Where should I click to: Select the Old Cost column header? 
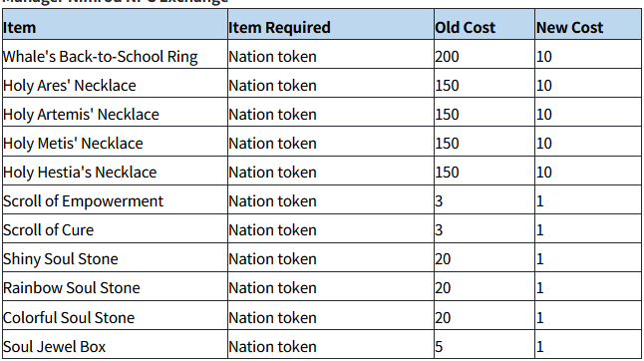pos(484,25)
